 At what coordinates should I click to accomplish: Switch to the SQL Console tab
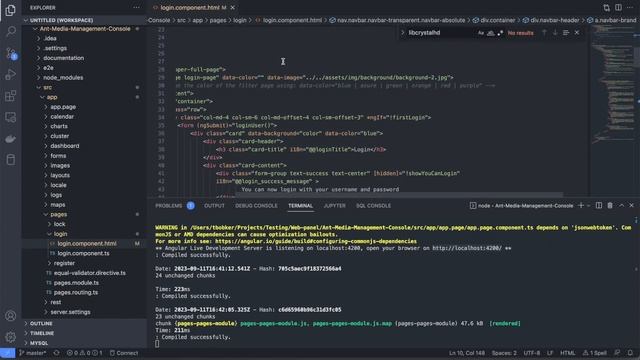(373, 206)
